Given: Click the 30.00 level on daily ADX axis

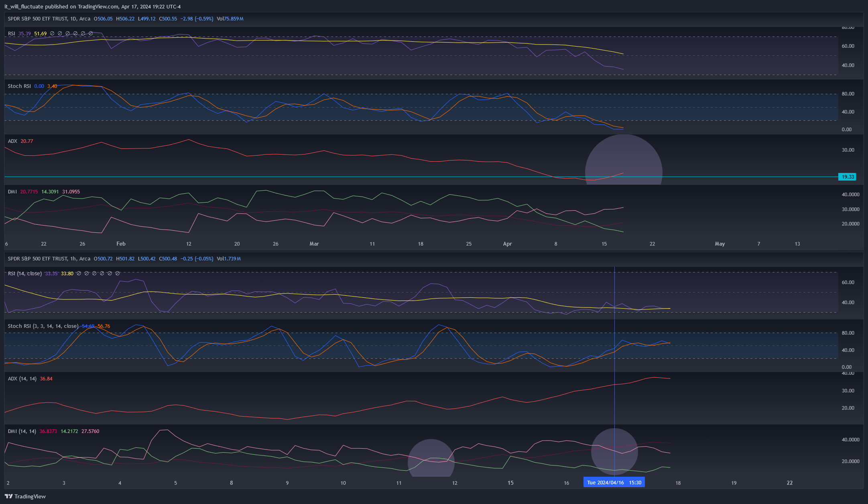Looking at the screenshot, I should 848,150.
